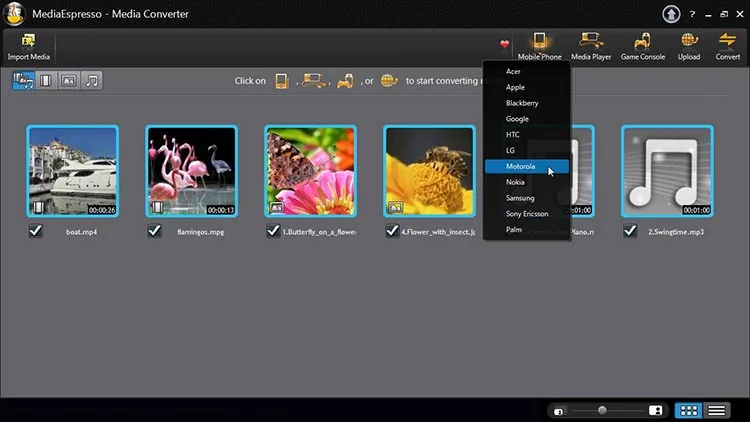
Task: Open the Upload option
Action: (689, 47)
